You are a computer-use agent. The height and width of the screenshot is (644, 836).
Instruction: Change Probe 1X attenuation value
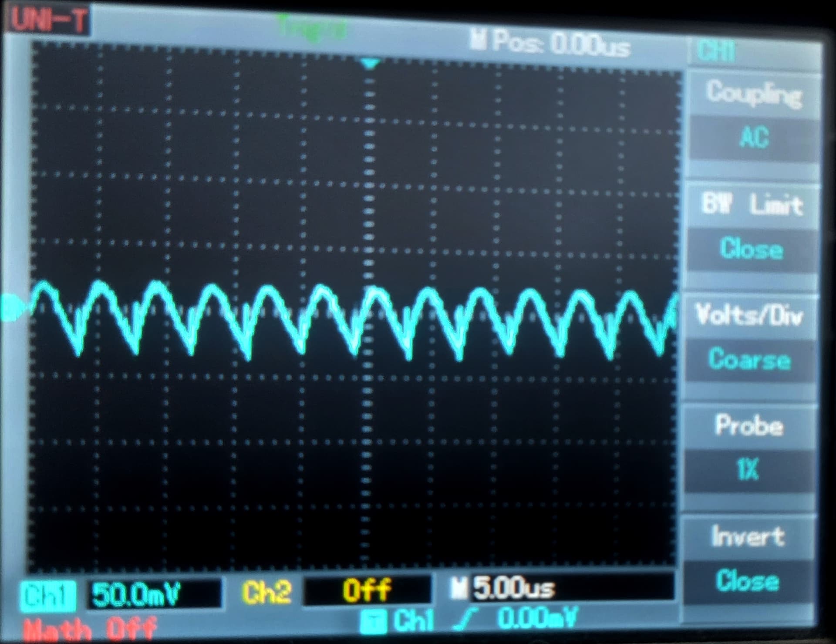tap(748, 470)
